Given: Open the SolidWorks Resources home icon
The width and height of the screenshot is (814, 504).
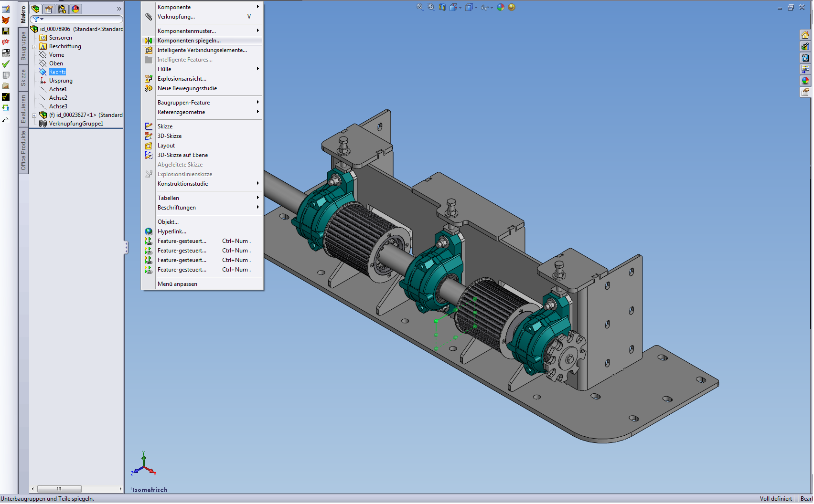Looking at the screenshot, I should coord(805,35).
